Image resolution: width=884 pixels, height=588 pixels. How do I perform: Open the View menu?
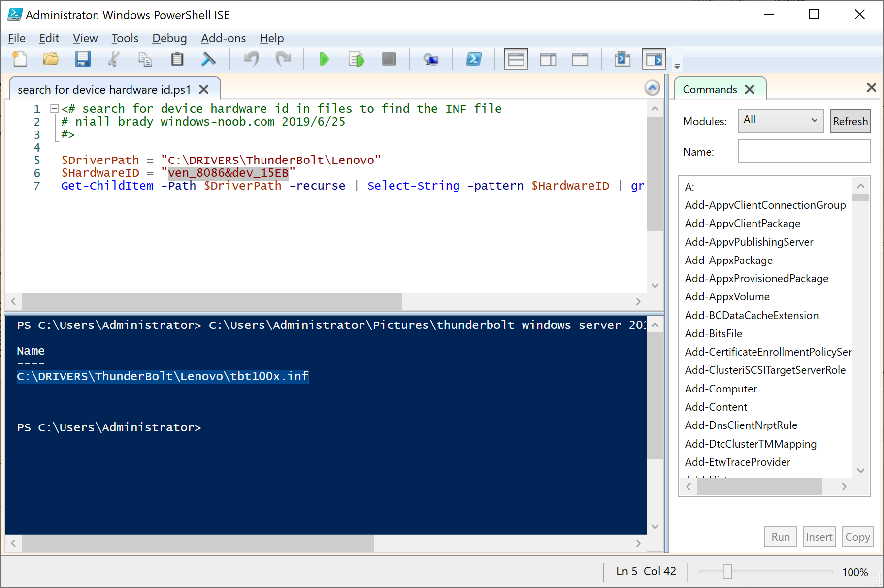(85, 38)
